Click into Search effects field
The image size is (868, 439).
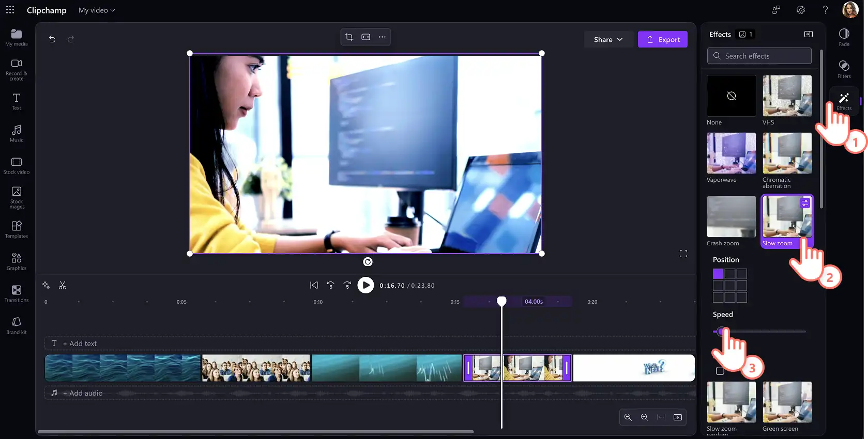(x=759, y=56)
